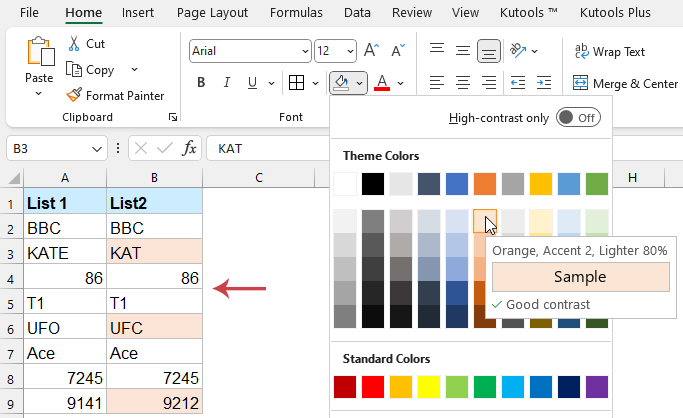This screenshot has height=418, width=683.
Task: Toggle Italic formatting
Action: tap(227, 82)
